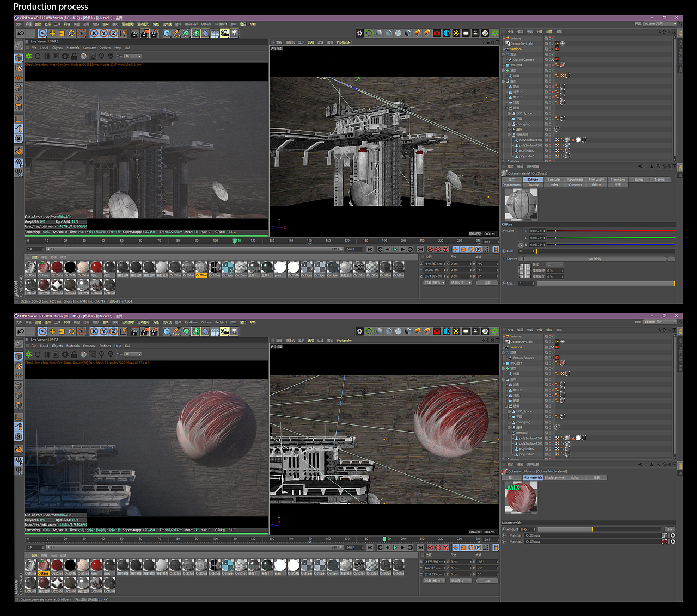Image resolution: width=697 pixels, height=616 pixels.
Task: Expand changjing group in top object manager
Action: coord(509,124)
